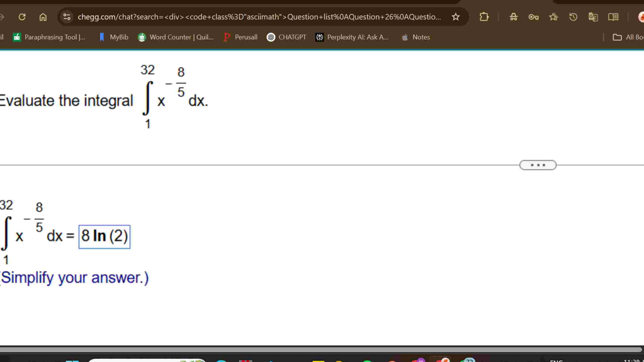This screenshot has width=644, height=362.
Task: Toggle the bookmark star in the address bar
Action: click(x=456, y=17)
